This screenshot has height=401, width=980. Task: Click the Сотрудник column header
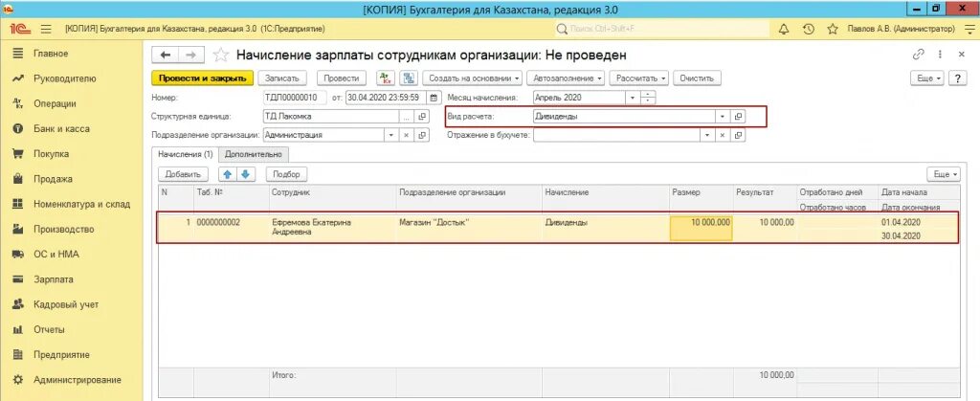332,192
